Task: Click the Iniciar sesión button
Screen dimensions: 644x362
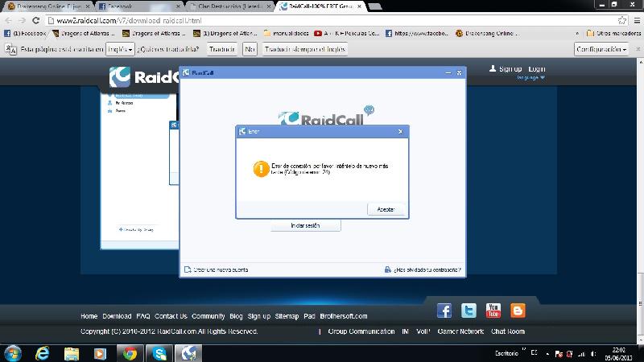Action: 306,226
